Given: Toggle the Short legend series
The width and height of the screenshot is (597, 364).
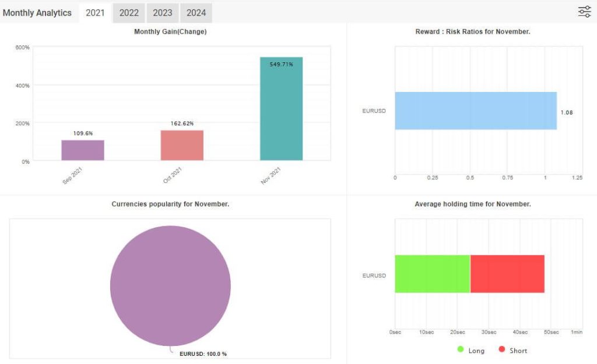Looking at the screenshot, I should click(518, 351).
